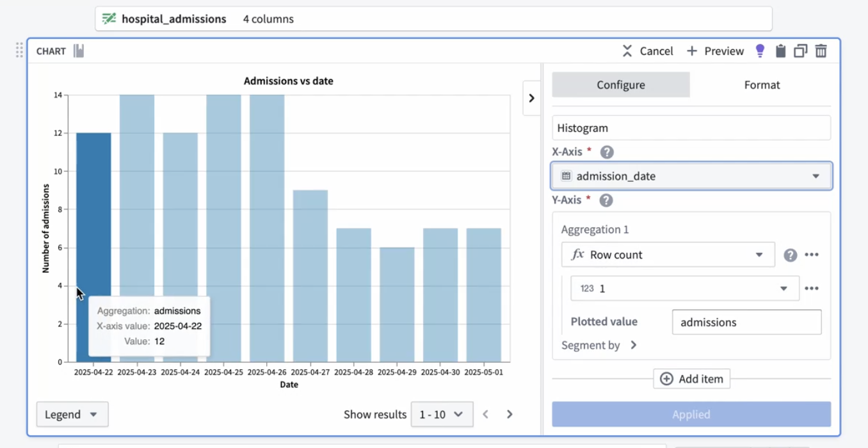Duplicate the chart with the copy icon
The height and width of the screenshot is (448, 868).
click(x=800, y=51)
